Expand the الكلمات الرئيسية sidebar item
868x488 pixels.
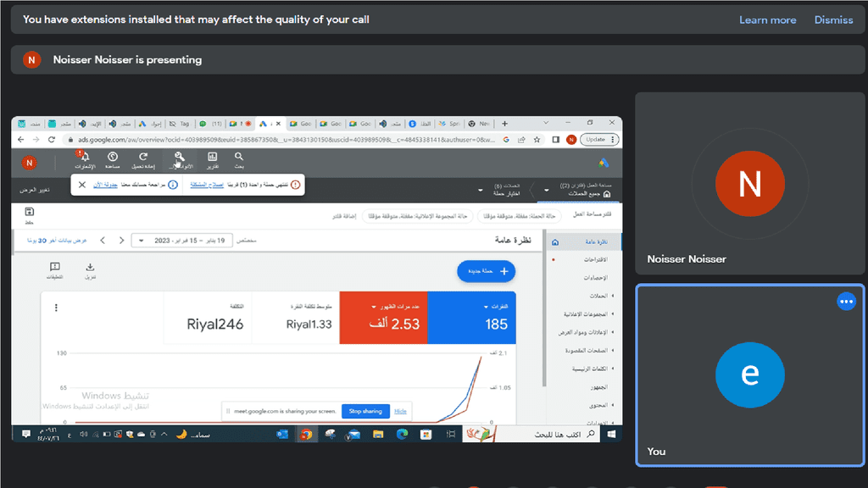click(612, 369)
